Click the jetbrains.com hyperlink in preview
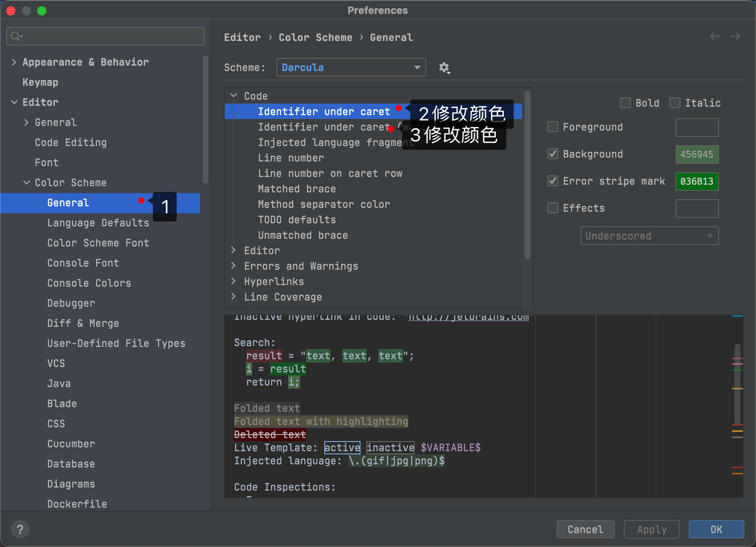Viewport: 756px width, 547px height. tap(469, 317)
